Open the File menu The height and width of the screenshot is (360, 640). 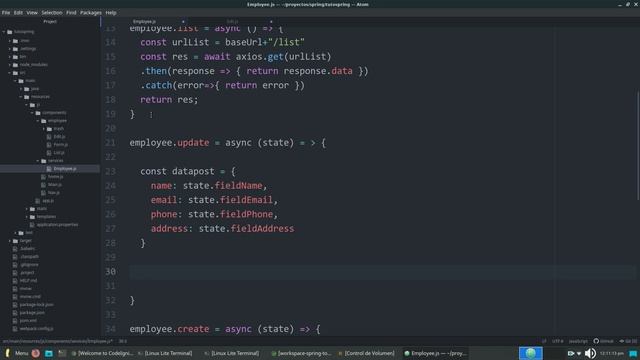click(x=6, y=13)
